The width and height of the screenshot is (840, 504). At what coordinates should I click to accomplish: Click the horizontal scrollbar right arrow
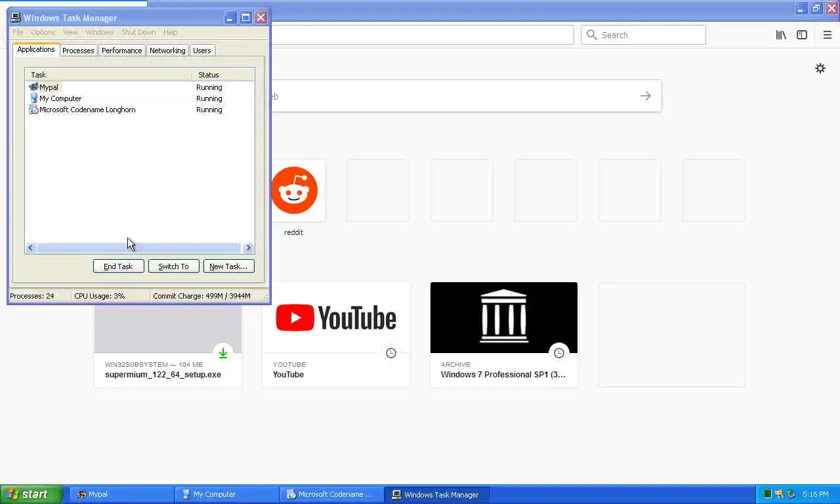[x=248, y=248]
